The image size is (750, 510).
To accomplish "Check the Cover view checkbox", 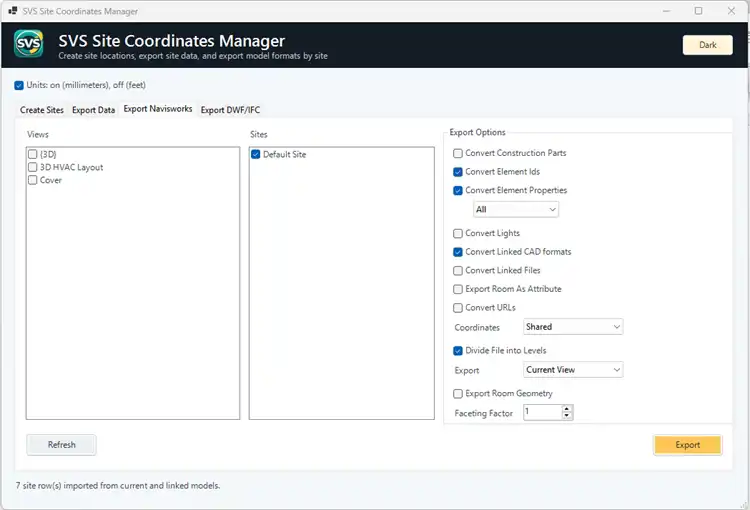I will pyautogui.click(x=33, y=180).
